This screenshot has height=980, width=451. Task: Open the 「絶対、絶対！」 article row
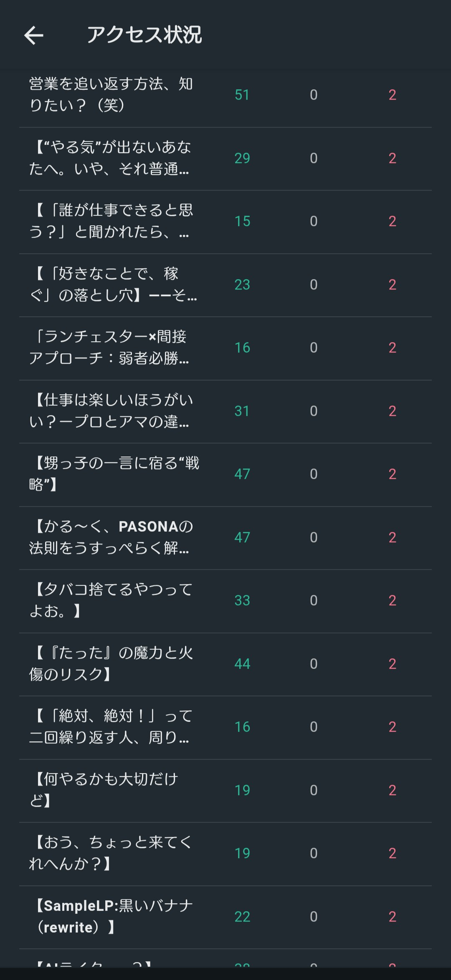click(111, 727)
